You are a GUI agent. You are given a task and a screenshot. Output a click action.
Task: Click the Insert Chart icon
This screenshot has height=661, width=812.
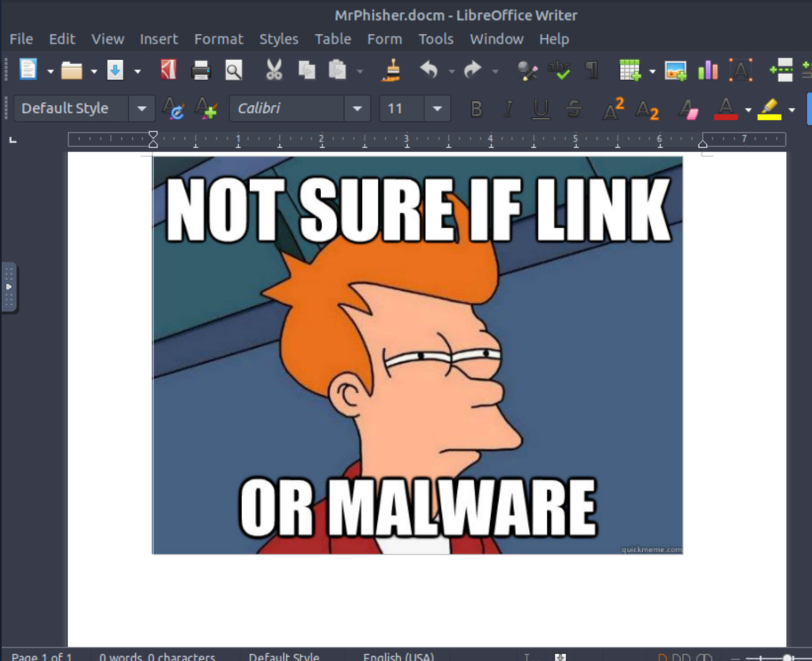pyautogui.click(x=708, y=70)
